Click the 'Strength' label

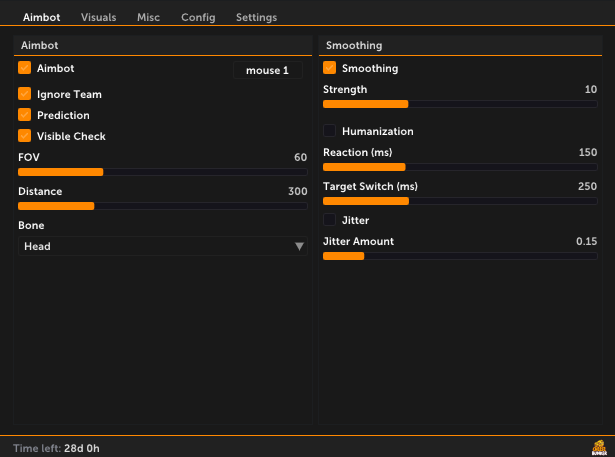click(x=345, y=89)
